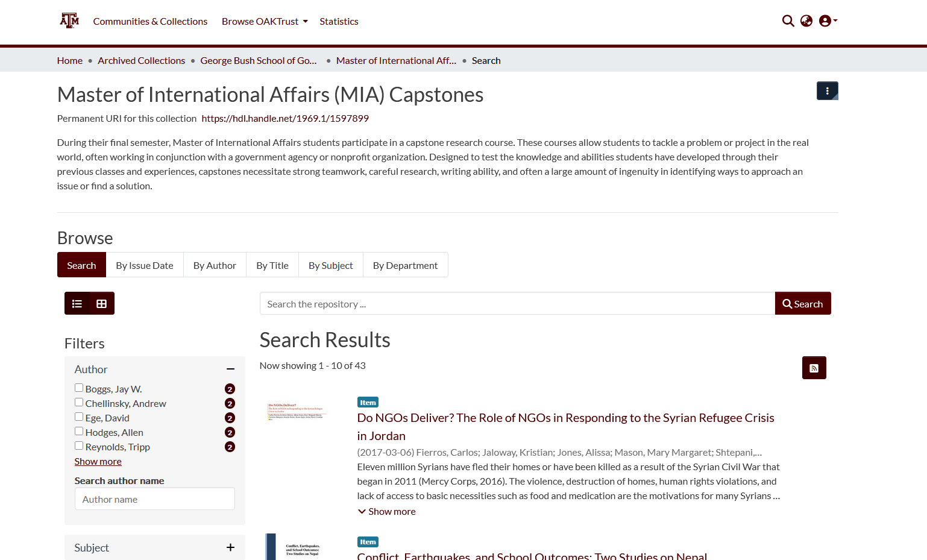Image resolution: width=927 pixels, height=560 pixels.
Task: Open the header search magnifier icon
Action: (x=788, y=21)
